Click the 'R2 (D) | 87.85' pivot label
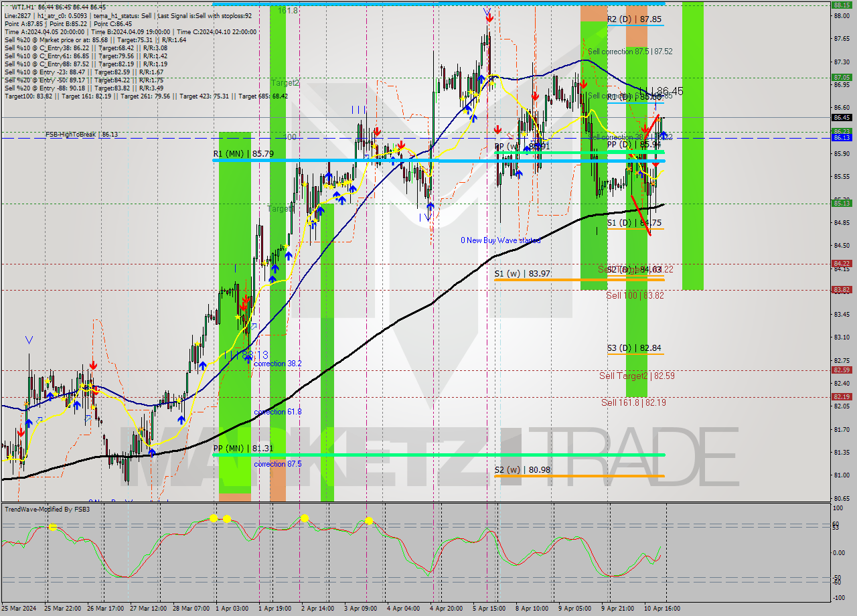Screen dimensions: 857x616 pyautogui.click(x=634, y=19)
